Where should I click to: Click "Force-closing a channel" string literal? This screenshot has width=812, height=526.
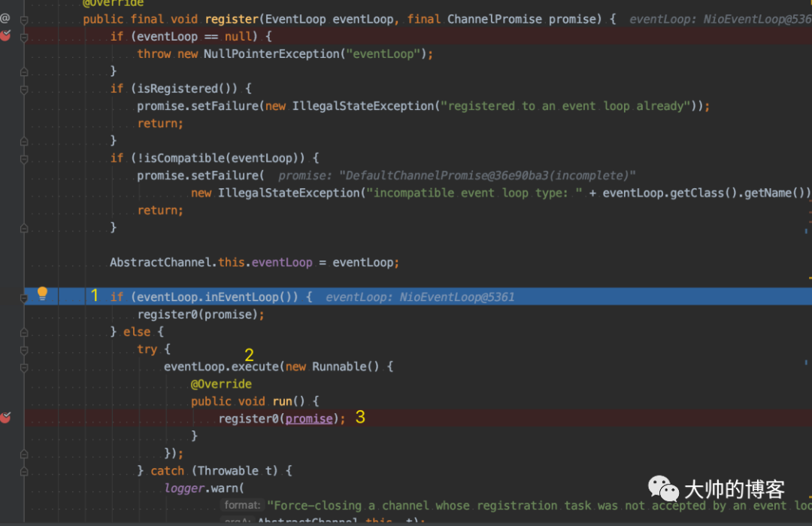coord(539,505)
